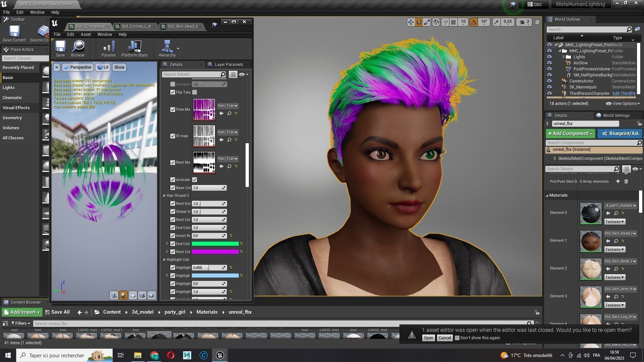Click Save in the material editor toolbar

pyautogui.click(x=60, y=49)
